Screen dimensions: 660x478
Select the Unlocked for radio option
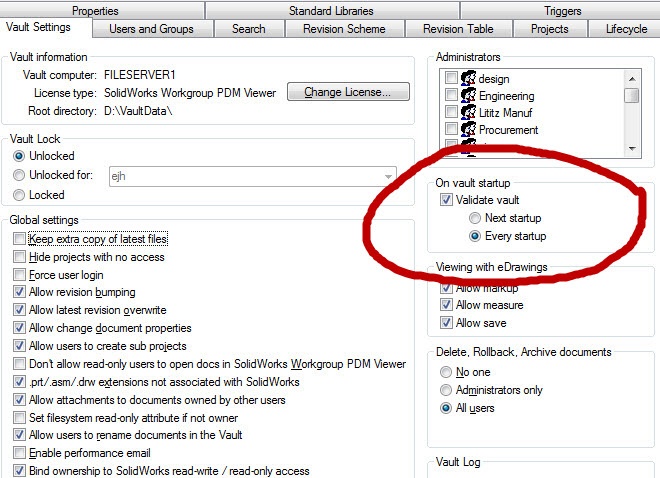[x=19, y=175]
